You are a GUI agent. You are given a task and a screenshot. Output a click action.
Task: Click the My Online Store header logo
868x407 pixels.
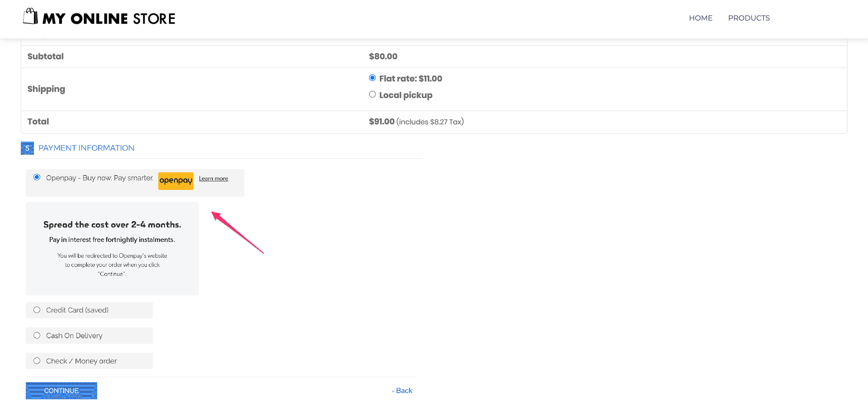(98, 18)
